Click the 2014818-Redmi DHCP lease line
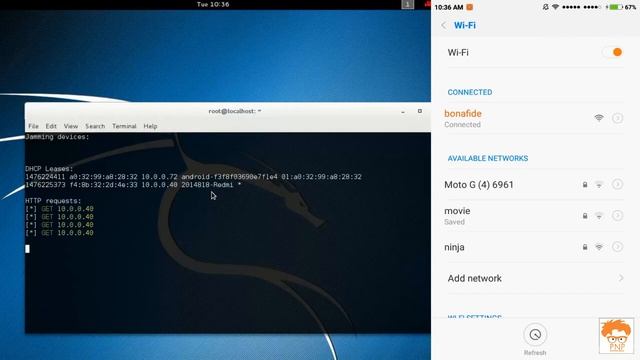 tap(133, 185)
